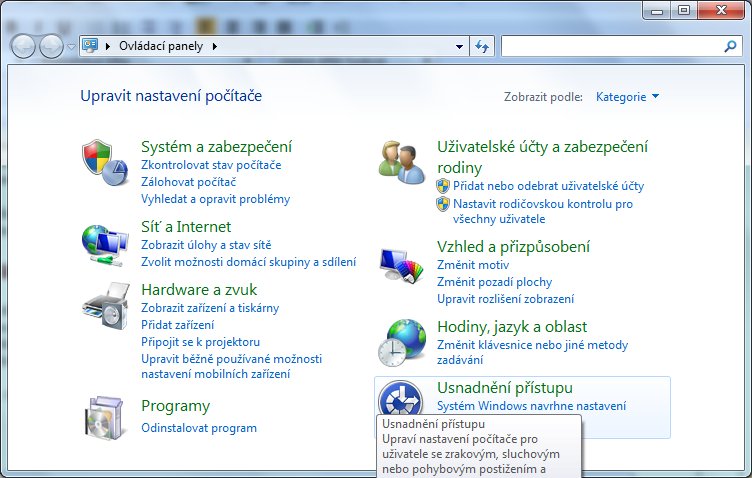Click the Usnadnění přístupu blue circle icon
Image resolution: width=752 pixels, height=478 pixels.
pos(400,399)
